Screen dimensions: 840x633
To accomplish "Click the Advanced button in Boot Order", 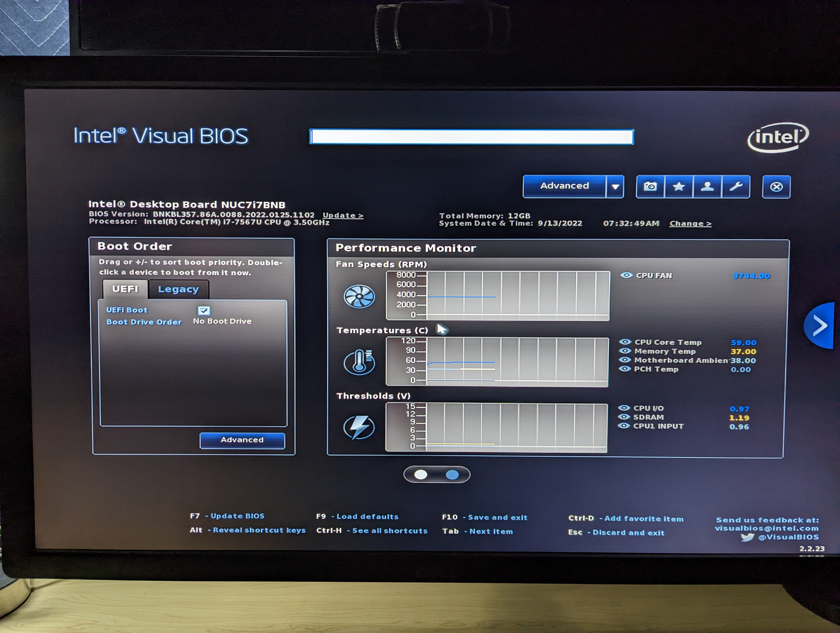I will point(242,440).
